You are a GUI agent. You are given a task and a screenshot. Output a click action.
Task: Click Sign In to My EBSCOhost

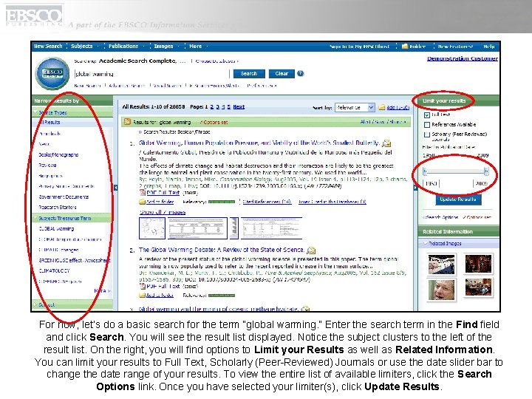[359, 47]
